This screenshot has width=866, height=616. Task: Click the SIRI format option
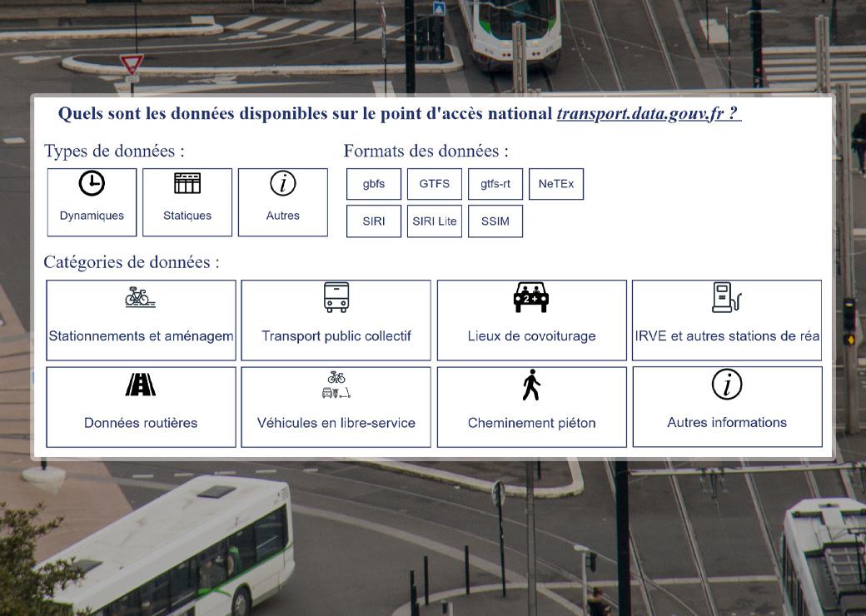pos(374,221)
